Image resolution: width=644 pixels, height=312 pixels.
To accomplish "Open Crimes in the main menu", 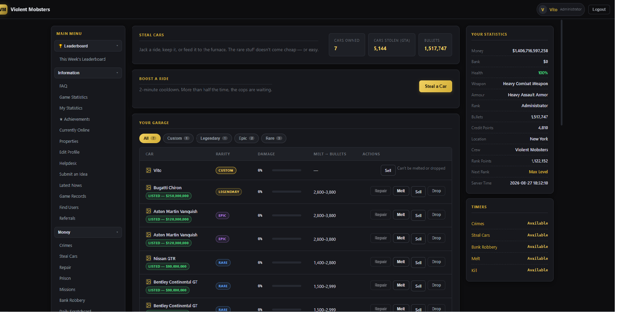I will coord(66,246).
